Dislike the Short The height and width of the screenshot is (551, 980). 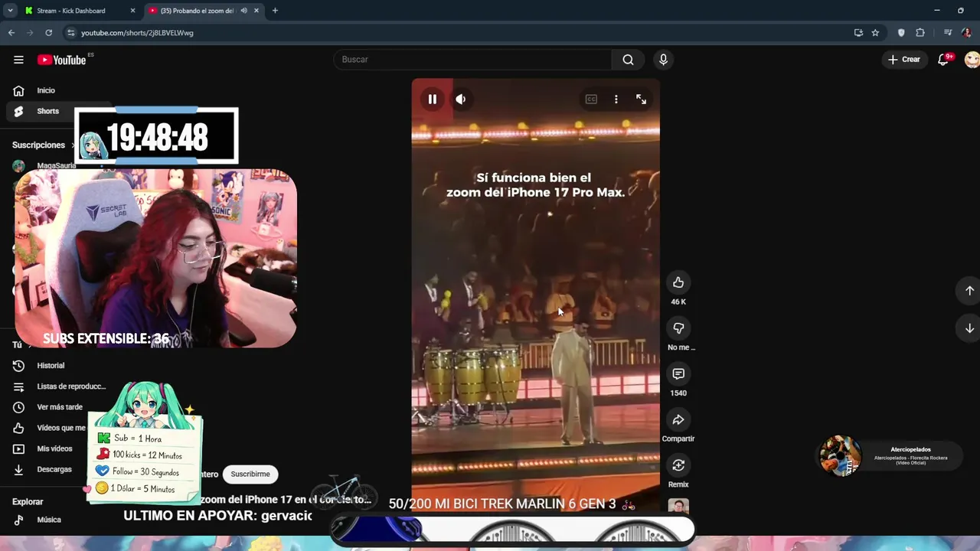click(678, 328)
